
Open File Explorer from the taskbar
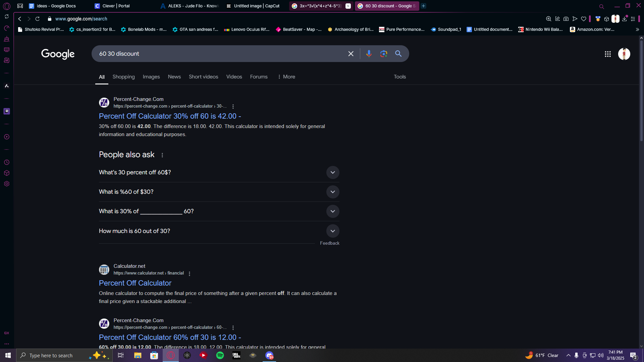138,355
